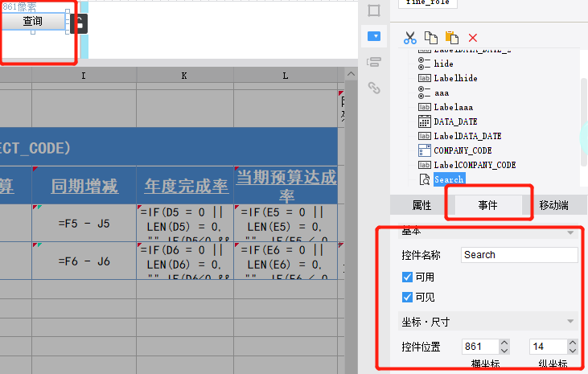
Task: Click the 861 横坐标 input field
Action: click(480, 346)
